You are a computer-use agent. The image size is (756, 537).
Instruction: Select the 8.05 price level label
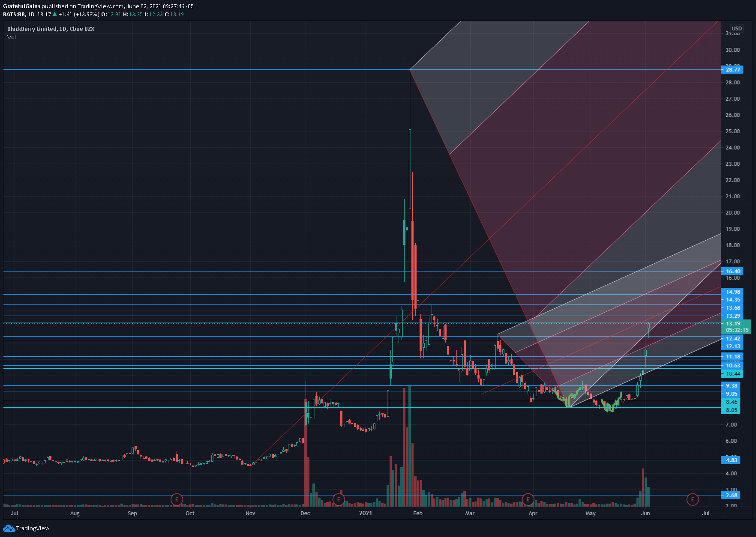[731, 410]
